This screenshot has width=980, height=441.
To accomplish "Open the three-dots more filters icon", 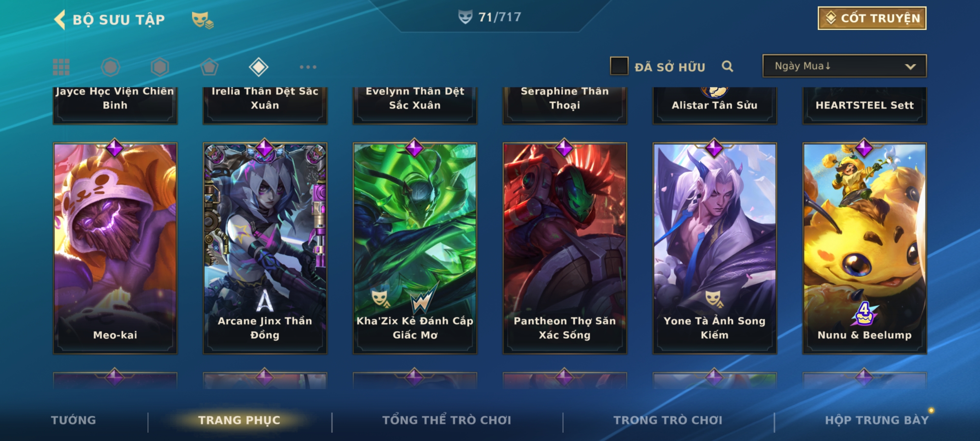I will pos(308,67).
